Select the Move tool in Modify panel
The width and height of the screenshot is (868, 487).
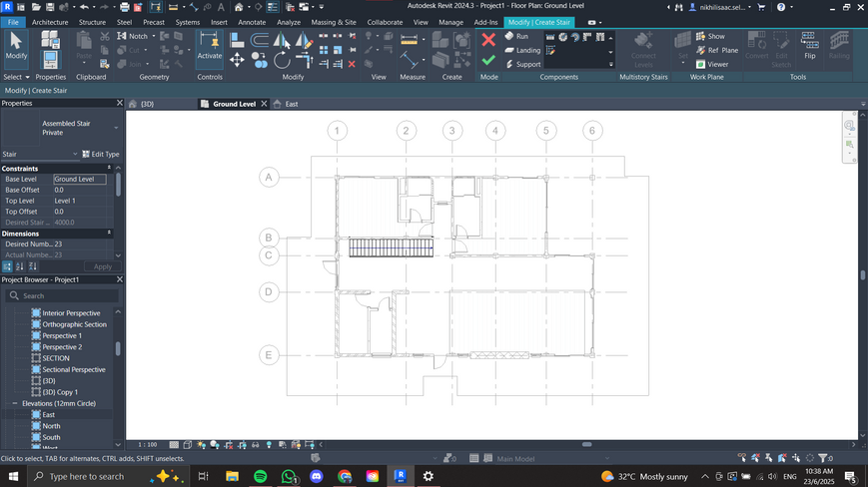click(x=237, y=60)
